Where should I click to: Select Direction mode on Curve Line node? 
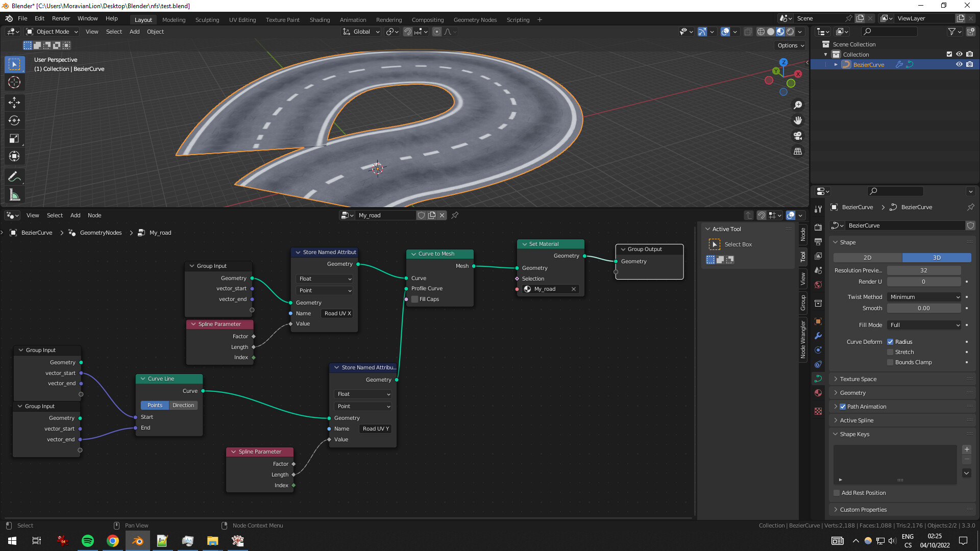click(x=183, y=406)
